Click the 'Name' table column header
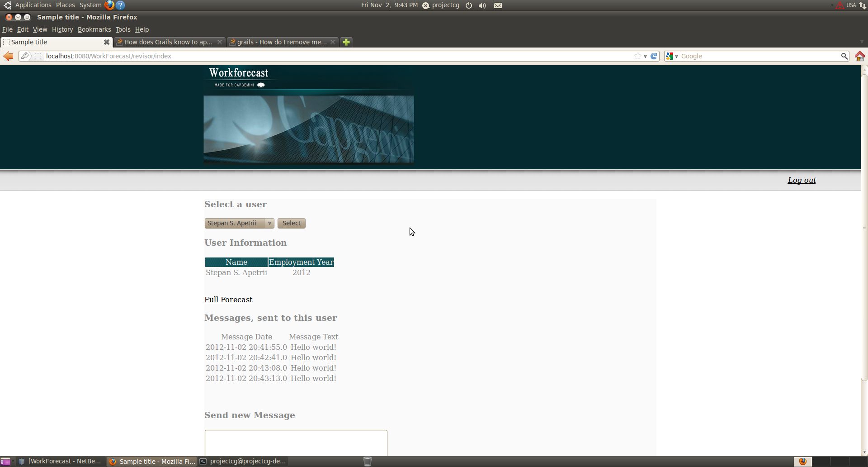 click(x=236, y=262)
